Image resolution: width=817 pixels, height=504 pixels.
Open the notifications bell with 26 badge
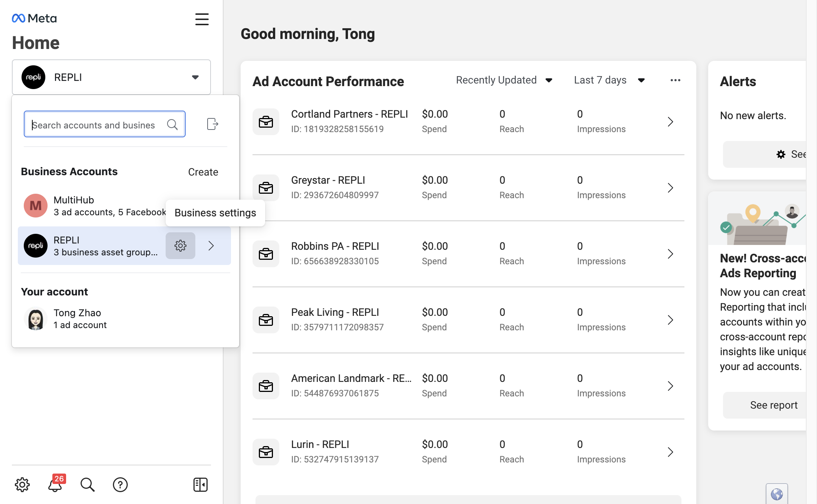(55, 485)
